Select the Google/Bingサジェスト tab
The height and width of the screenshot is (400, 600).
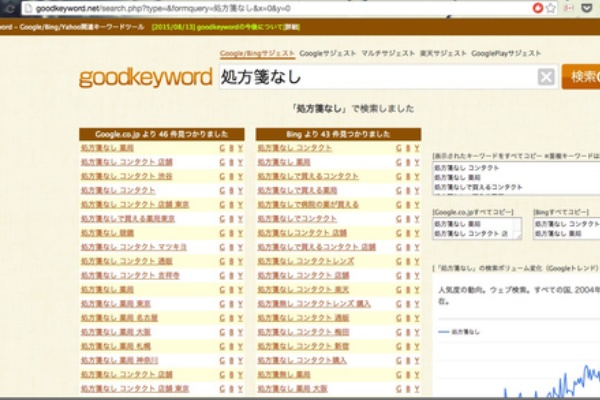point(257,54)
